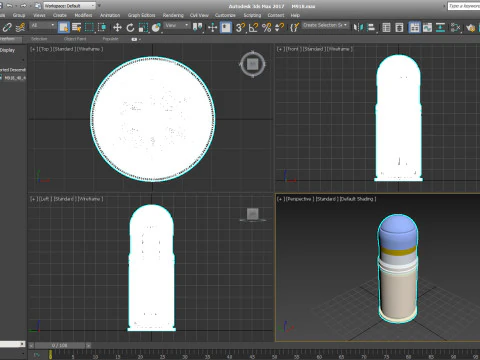Image resolution: width=480 pixels, height=360 pixels.
Task: Activate the Select and Rotate tool
Action: tap(130, 27)
